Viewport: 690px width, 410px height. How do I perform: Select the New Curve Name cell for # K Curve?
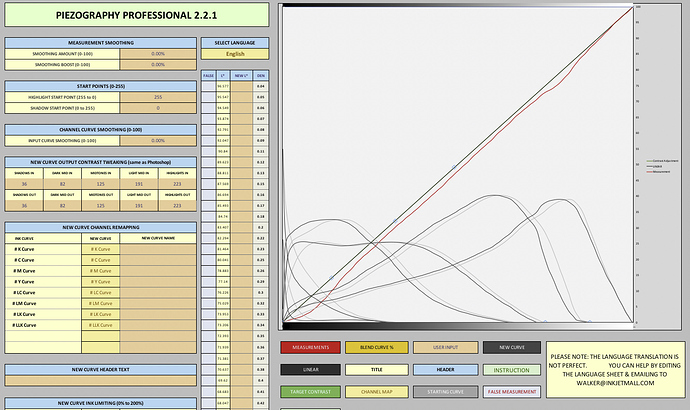(x=158, y=249)
